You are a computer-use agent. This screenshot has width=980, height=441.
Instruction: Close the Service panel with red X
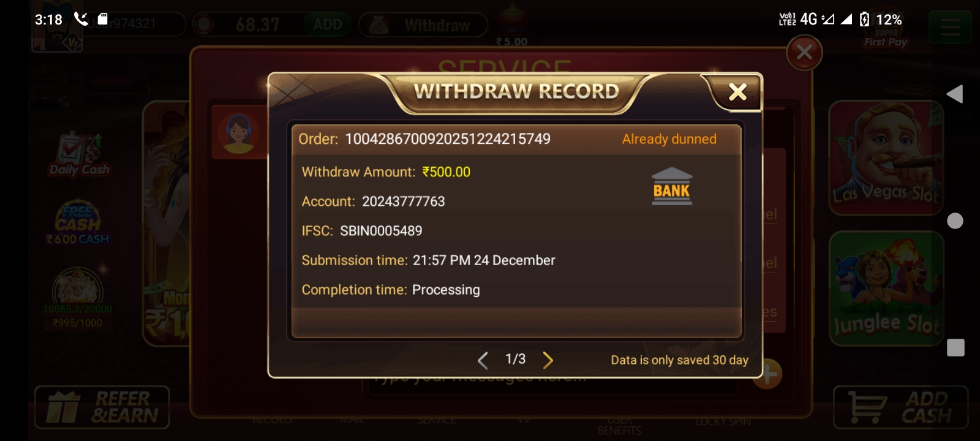point(804,53)
